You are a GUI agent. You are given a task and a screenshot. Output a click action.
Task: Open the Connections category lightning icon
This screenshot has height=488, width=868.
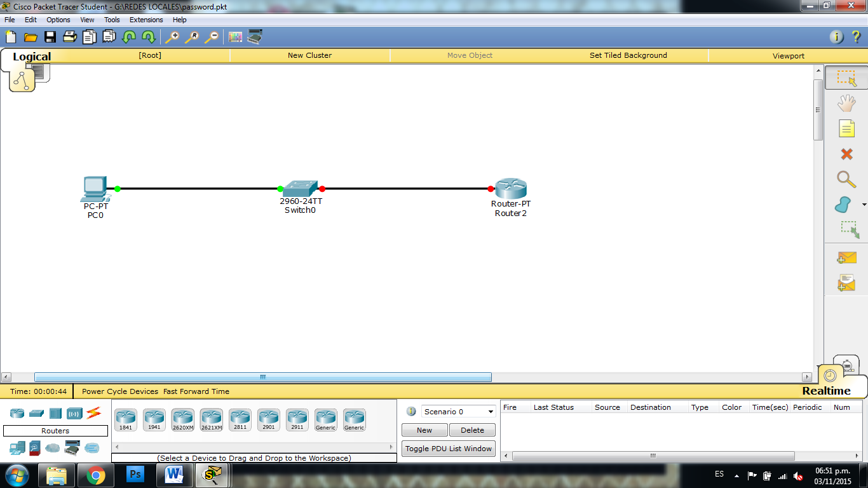coord(94,413)
